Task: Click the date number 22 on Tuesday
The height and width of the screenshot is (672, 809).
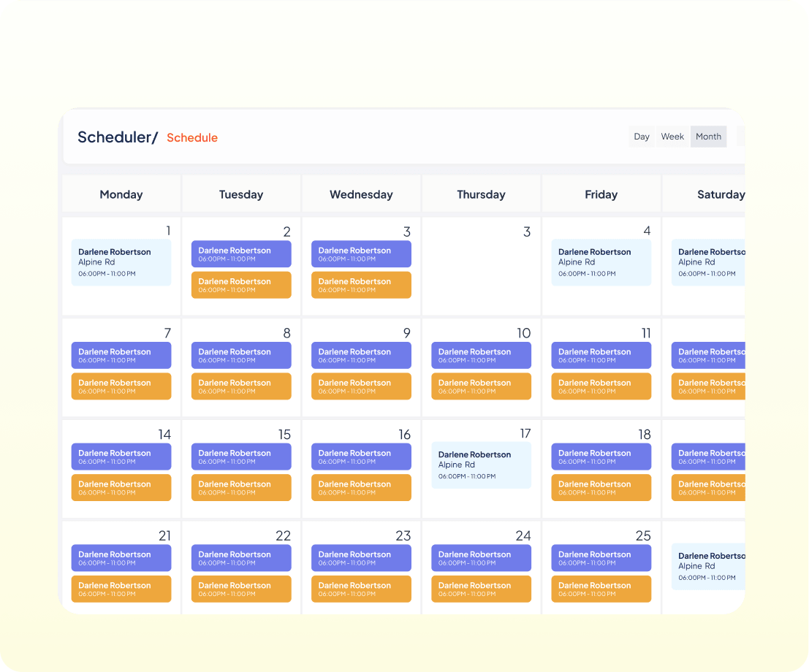Action: [284, 536]
